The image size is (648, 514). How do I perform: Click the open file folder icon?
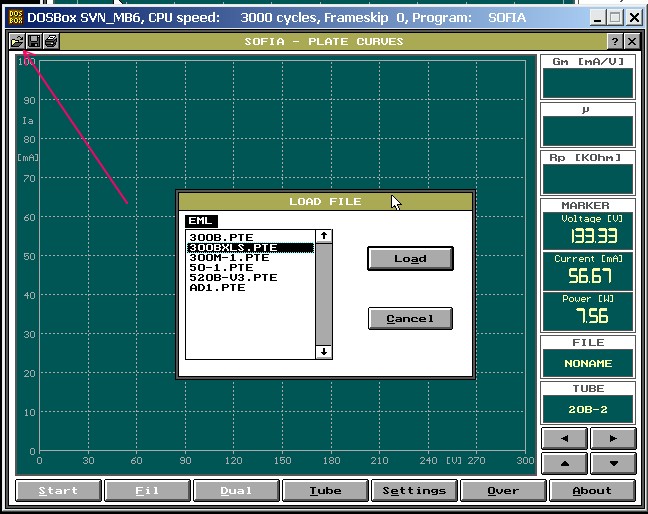[x=17, y=41]
